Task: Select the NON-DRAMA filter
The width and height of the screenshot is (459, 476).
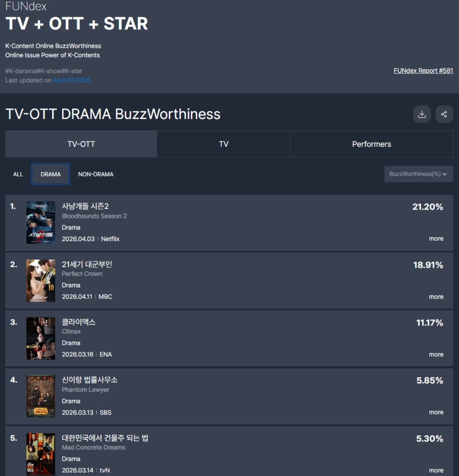Action: click(x=96, y=174)
